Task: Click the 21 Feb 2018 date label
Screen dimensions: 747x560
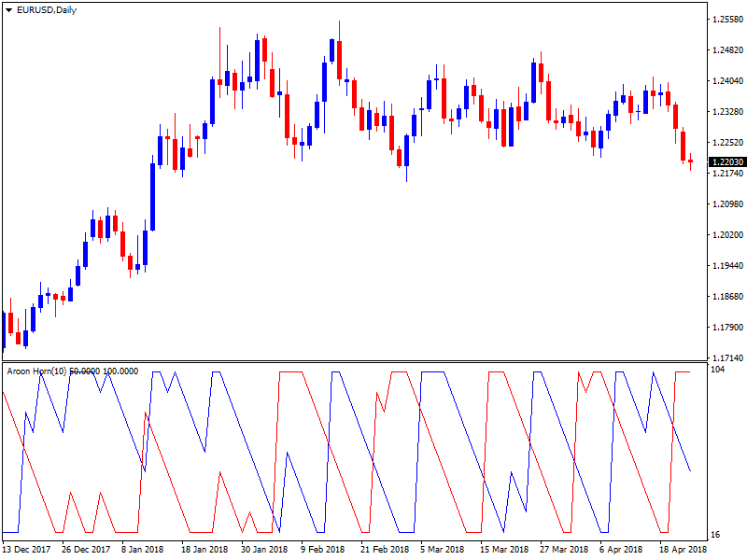Action: (x=385, y=550)
